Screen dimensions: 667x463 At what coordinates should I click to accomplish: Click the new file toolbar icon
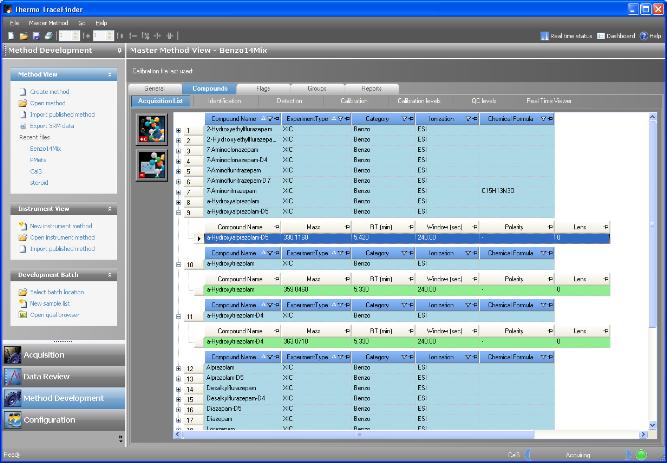[x=11, y=36]
